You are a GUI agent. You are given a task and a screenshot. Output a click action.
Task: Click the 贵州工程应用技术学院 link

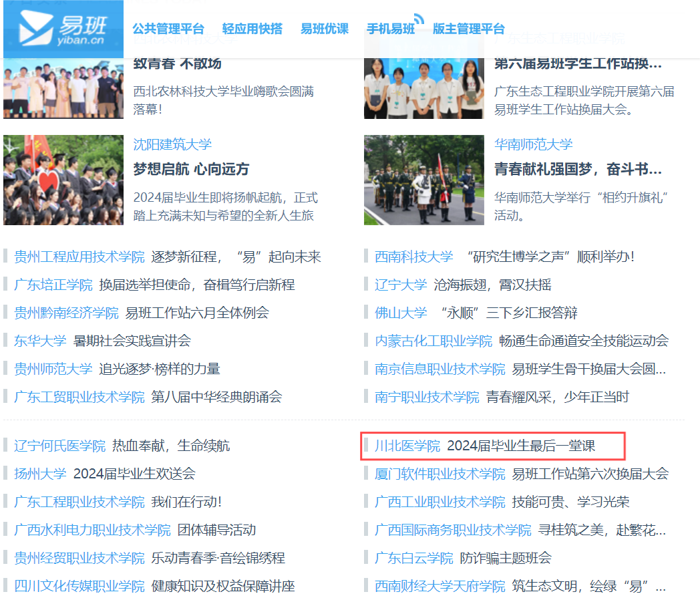click(79, 257)
